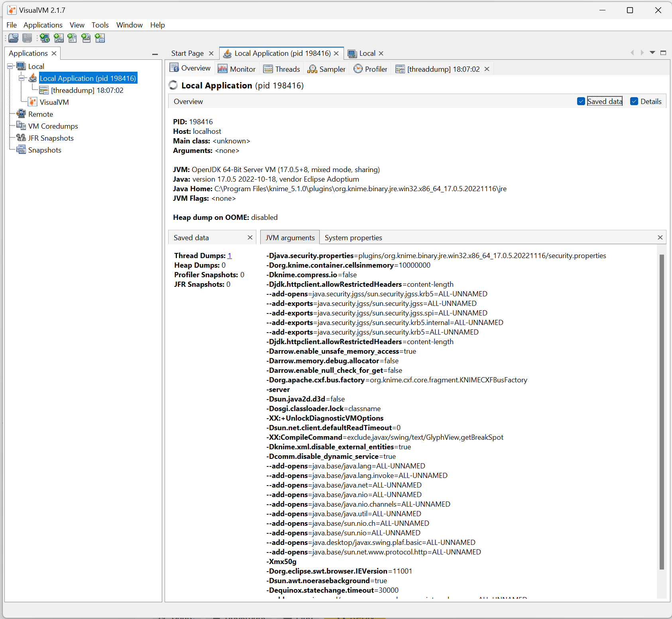672x619 pixels.
Task: Open the Window menu
Action: point(130,25)
